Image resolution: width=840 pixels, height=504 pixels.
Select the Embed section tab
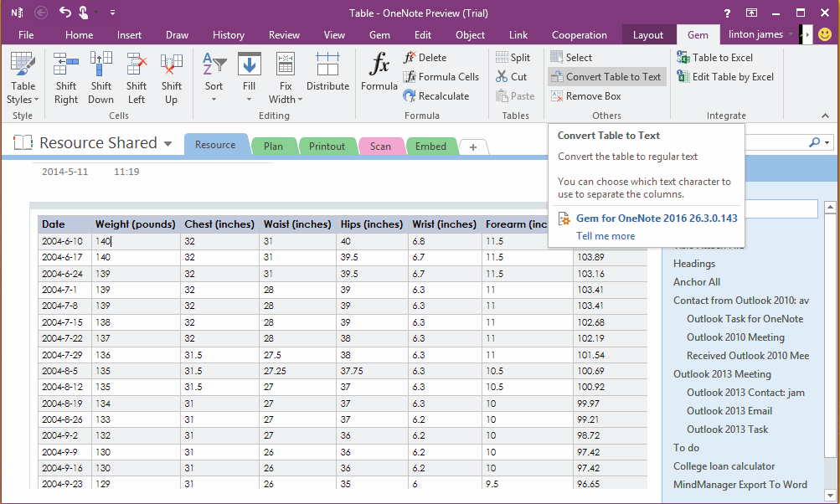click(430, 147)
